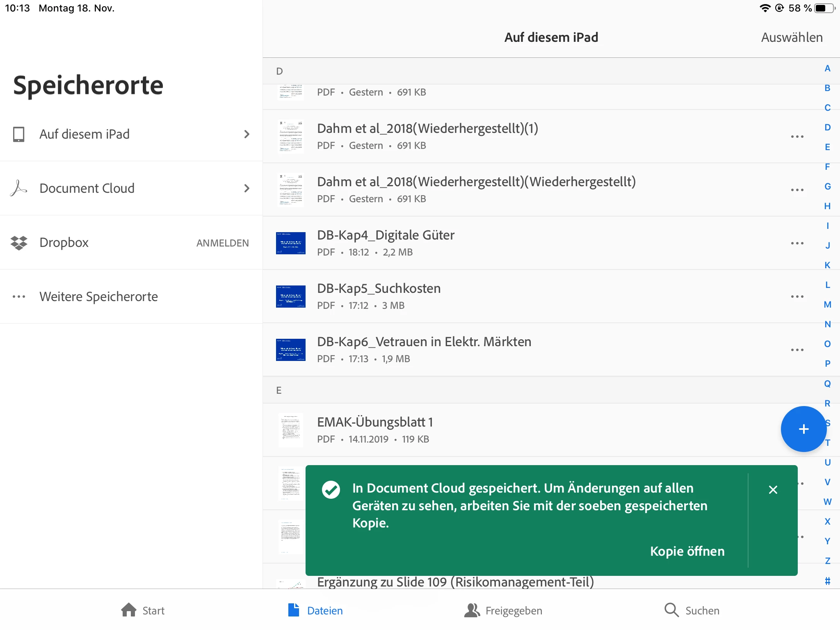Open more options for Dahm et al_2018(Wiederhergestellt)(1)
The height and width of the screenshot is (630, 840).
pos(797,137)
